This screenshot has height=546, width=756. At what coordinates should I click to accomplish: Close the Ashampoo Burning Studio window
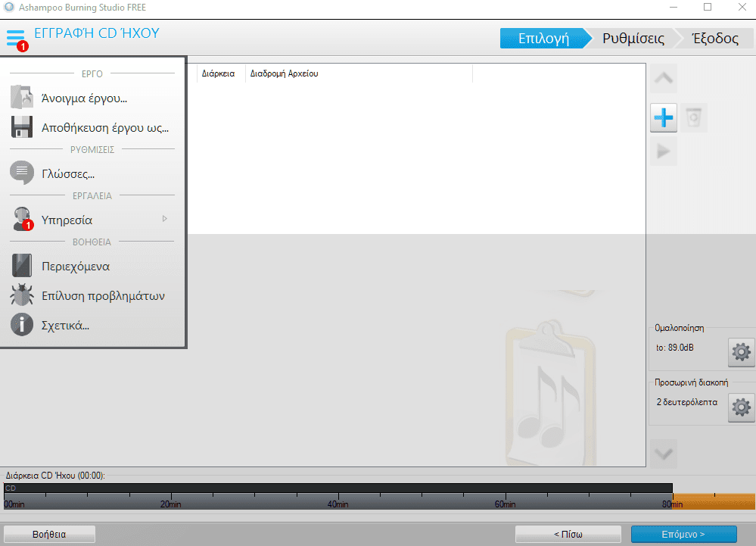(x=742, y=8)
